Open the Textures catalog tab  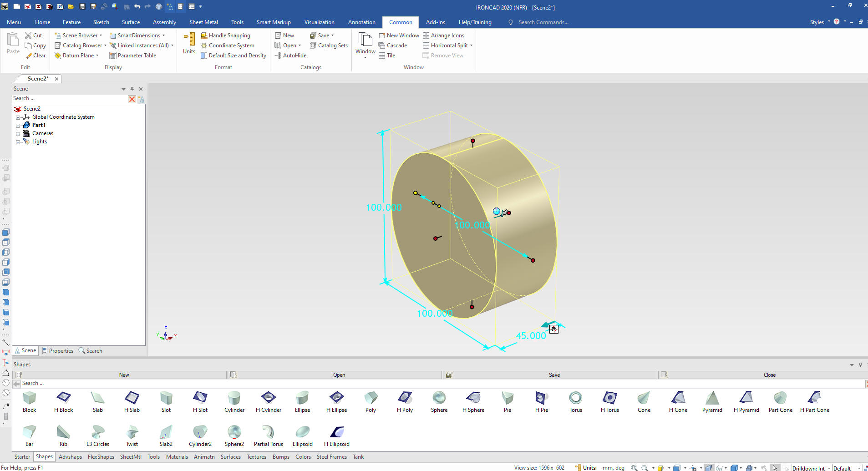256,457
